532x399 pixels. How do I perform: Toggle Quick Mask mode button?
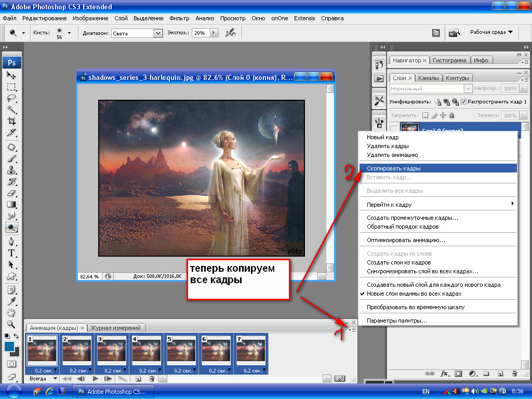tap(11, 364)
